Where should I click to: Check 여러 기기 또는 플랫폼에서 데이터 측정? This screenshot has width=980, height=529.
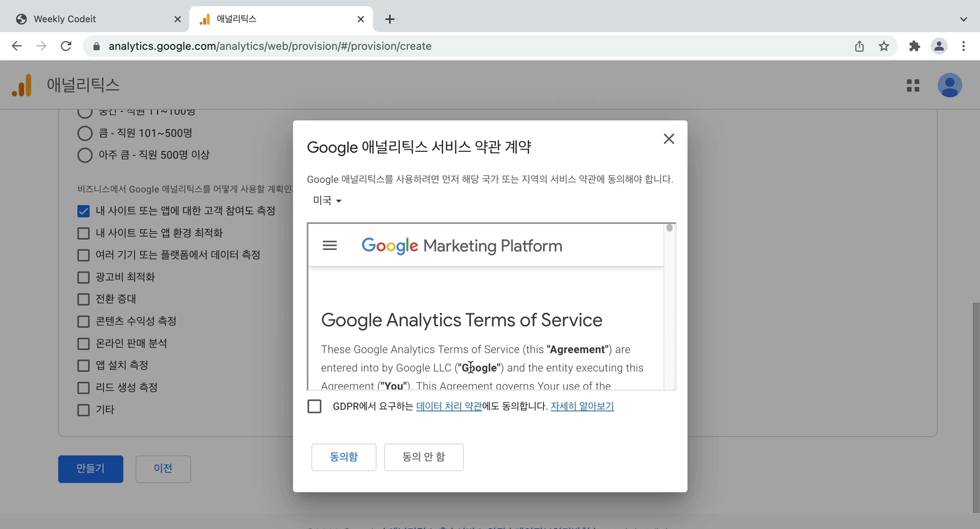(x=83, y=255)
